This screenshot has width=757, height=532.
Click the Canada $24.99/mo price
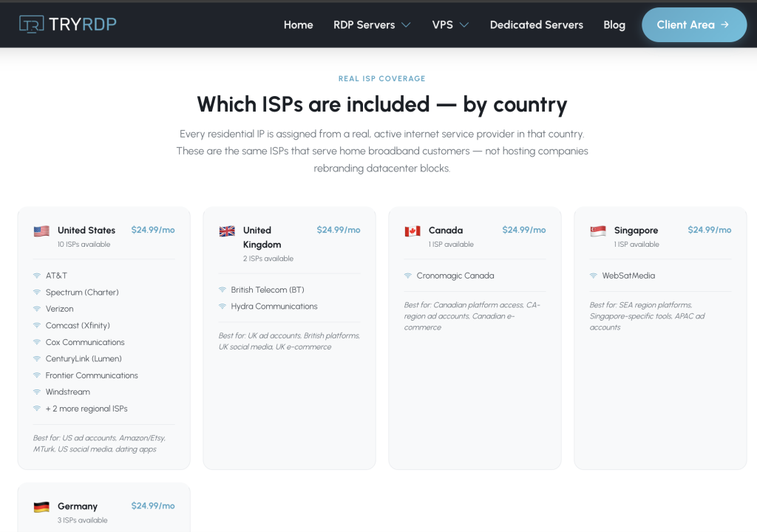tap(524, 230)
